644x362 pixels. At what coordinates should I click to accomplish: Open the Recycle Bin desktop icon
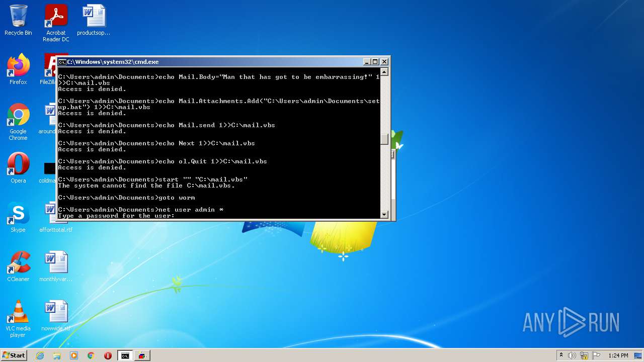18,20
